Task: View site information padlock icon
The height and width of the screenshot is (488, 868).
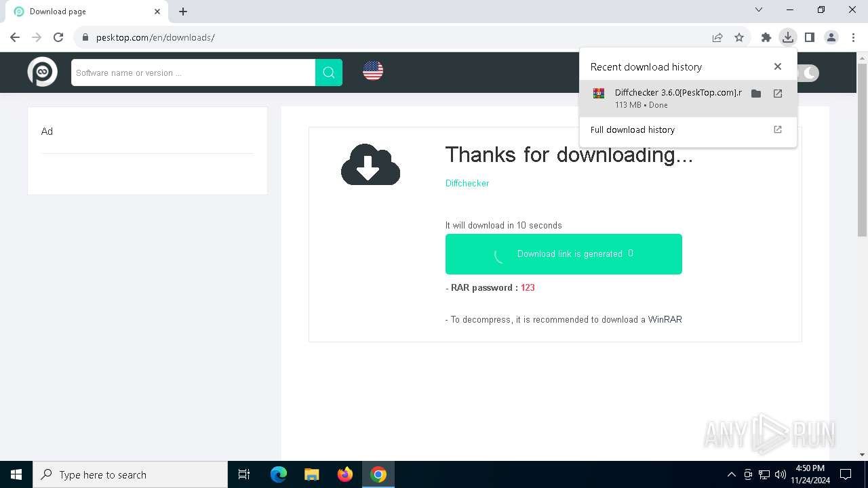Action: point(85,37)
